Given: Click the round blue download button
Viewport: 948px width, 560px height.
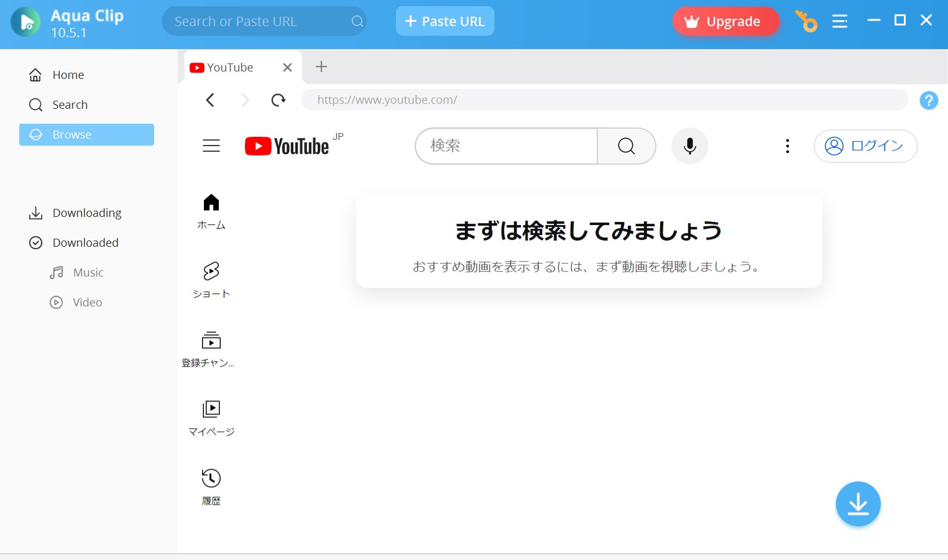Looking at the screenshot, I should coord(858,504).
